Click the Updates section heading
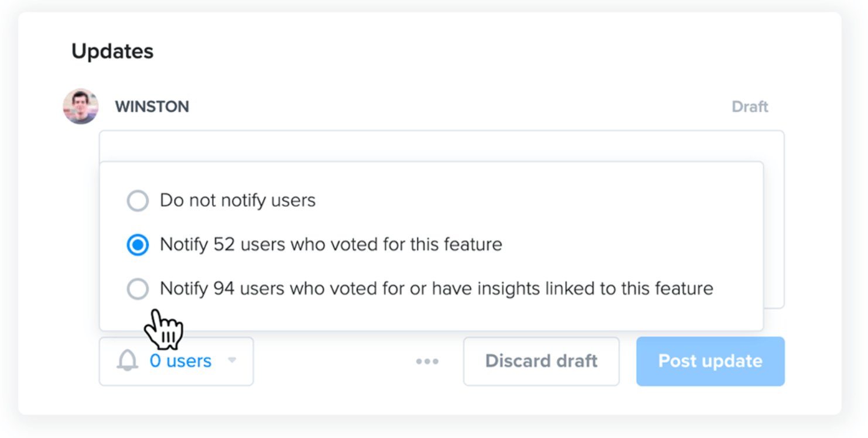 (x=112, y=51)
